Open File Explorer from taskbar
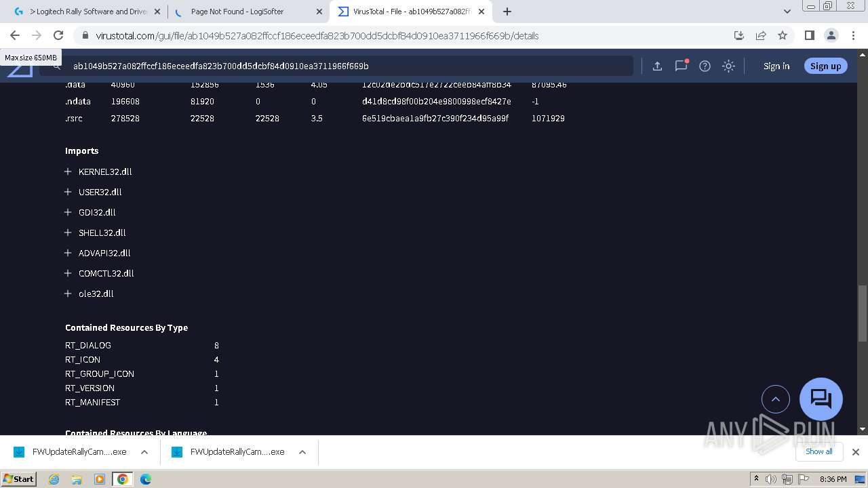 point(77,479)
